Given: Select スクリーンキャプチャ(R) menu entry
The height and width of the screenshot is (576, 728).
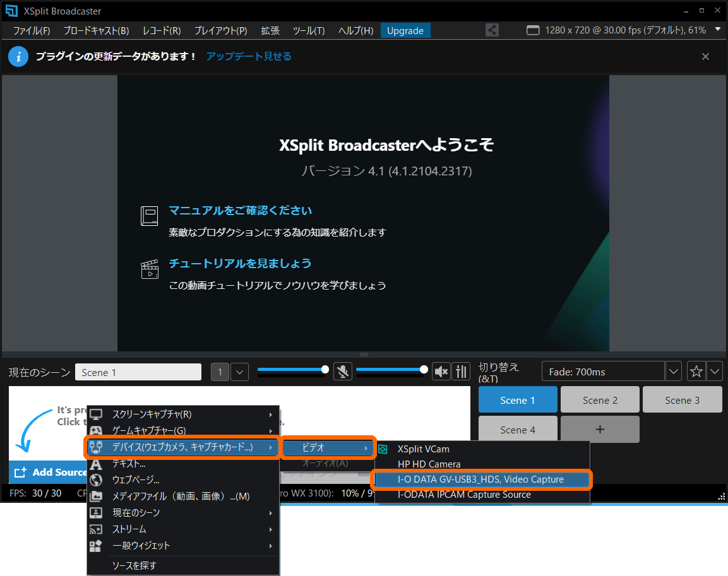Looking at the screenshot, I should coord(183,414).
